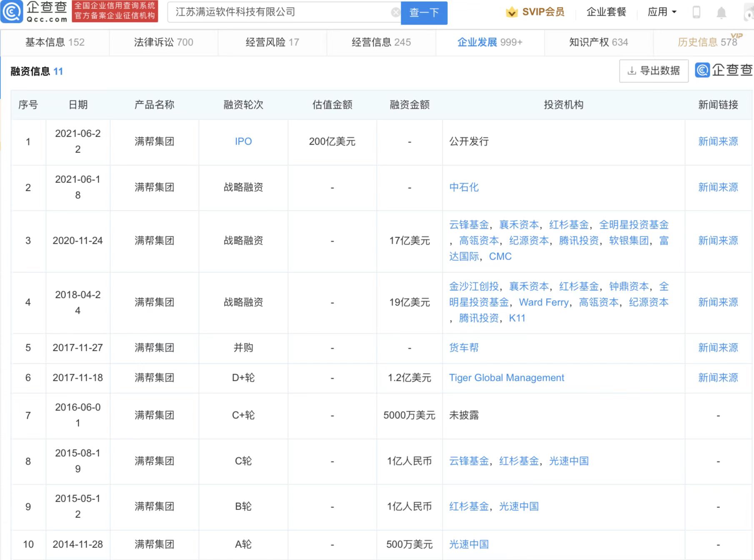This screenshot has width=754, height=560.
Task: Switch to 法律诉讼 tab
Action: 164,42
